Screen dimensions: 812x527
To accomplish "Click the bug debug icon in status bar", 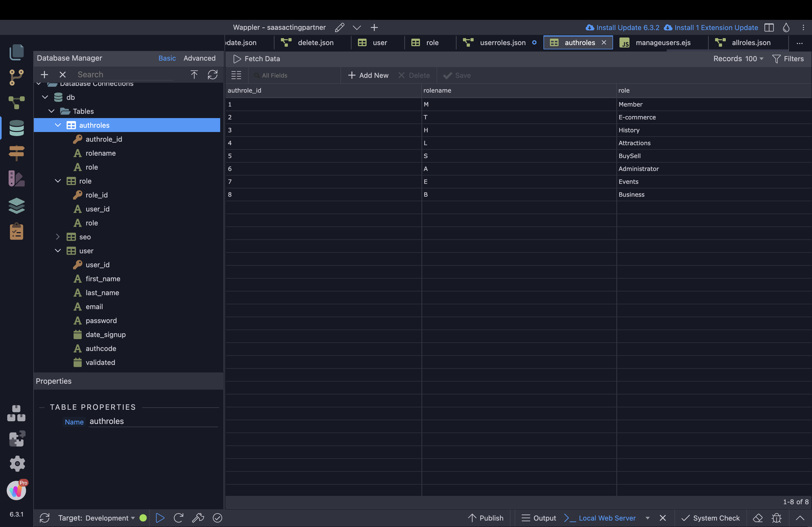I will (777, 518).
